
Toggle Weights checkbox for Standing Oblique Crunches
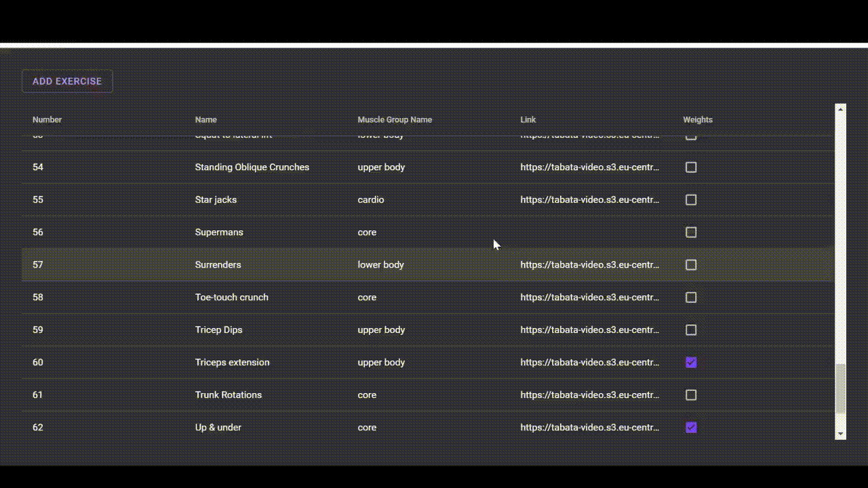(x=691, y=167)
